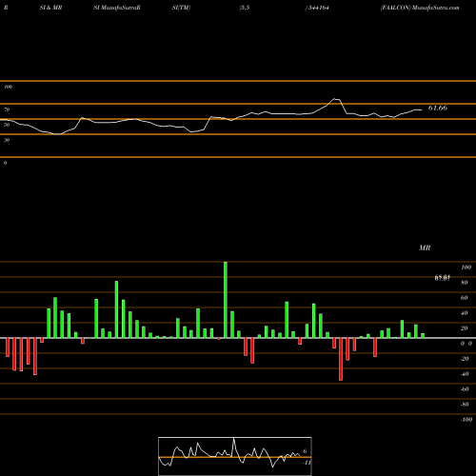The height and width of the screenshot is (476, 476).
Task: Click the tallest green histogram bar
Action: (x=226, y=300)
